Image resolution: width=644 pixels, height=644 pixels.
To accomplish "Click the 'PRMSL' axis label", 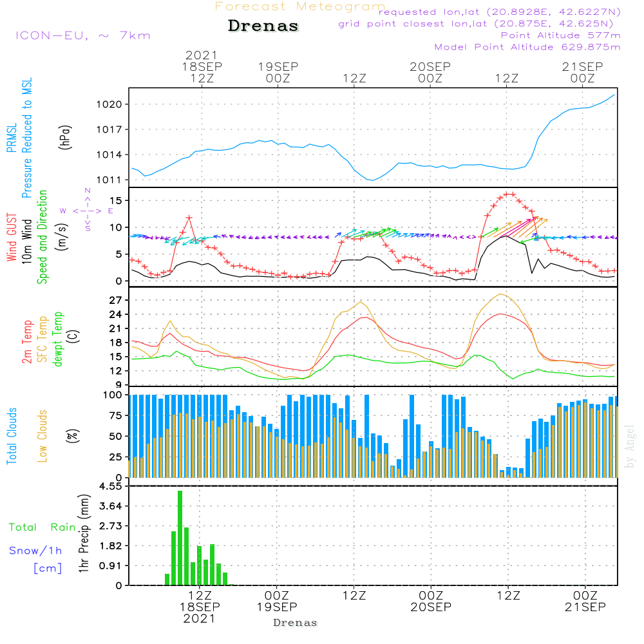I will point(12,138).
